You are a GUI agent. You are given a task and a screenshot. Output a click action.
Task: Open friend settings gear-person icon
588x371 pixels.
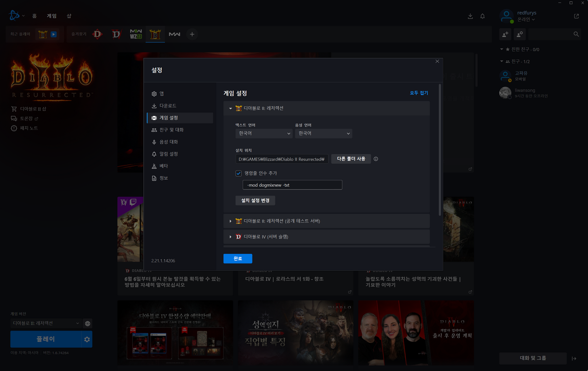point(520,34)
